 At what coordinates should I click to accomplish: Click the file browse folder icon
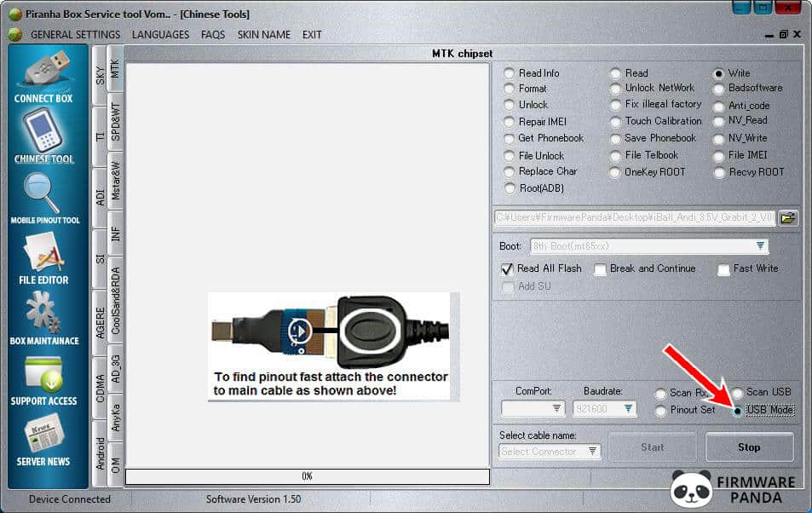[x=787, y=218]
